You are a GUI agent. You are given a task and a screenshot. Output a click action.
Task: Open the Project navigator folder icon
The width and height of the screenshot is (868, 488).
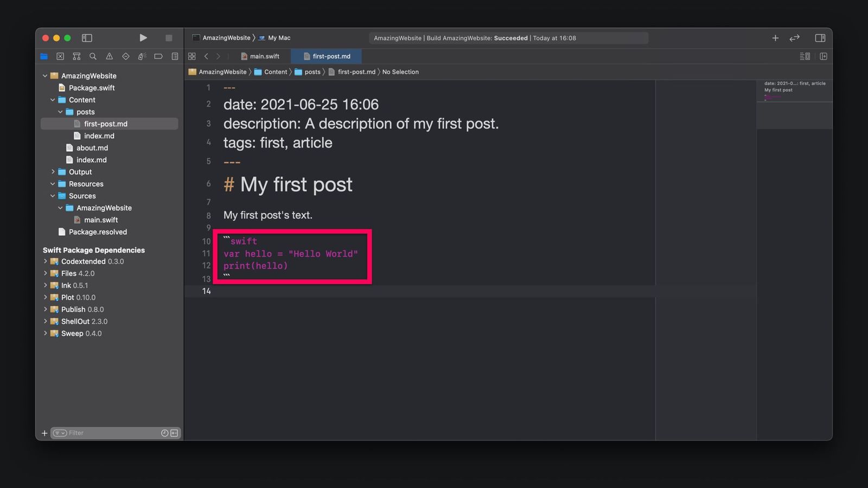click(x=44, y=56)
